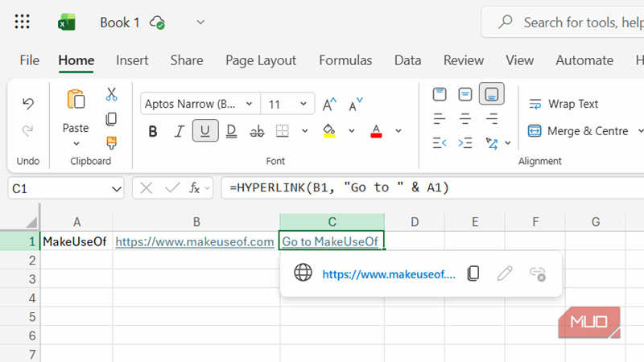644x362 pixels.
Task: Select the Format Painter brush
Action: click(x=111, y=143)
